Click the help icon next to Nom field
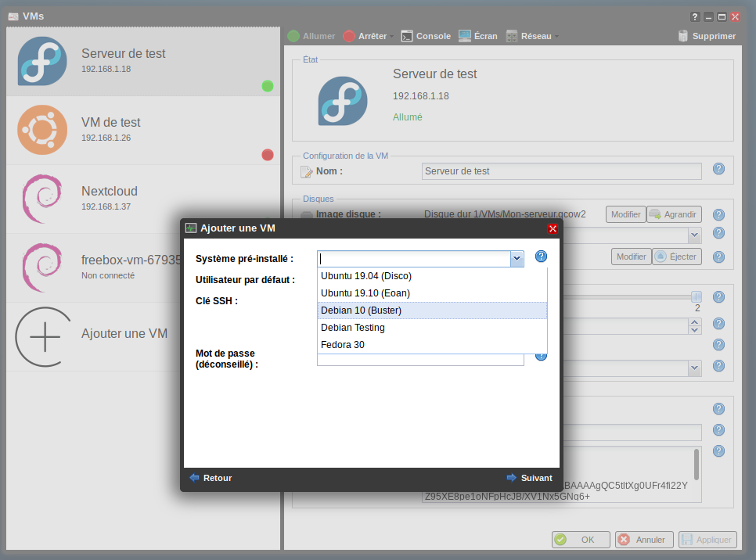Screen dimensions: 756x560 (718, 169)
